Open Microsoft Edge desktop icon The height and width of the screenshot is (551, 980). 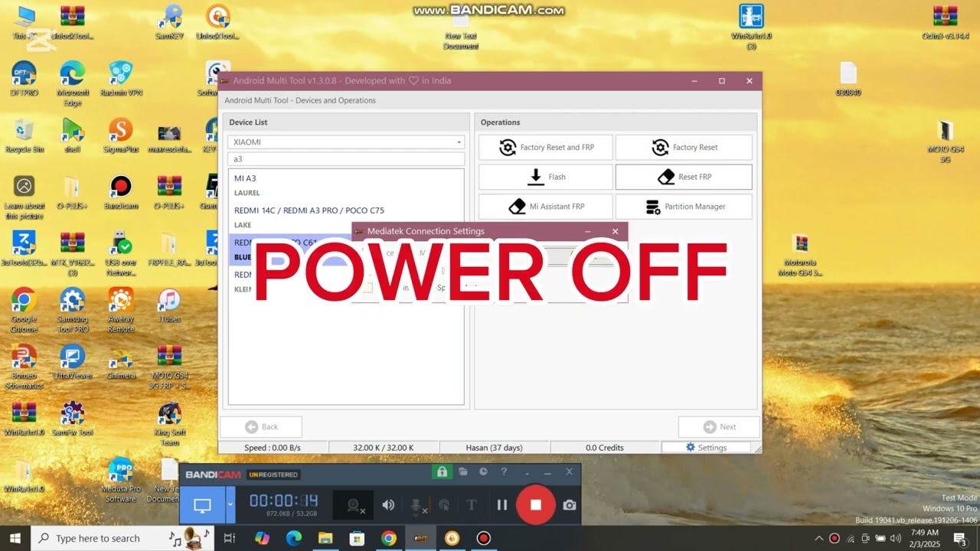[x=73, y=83]
